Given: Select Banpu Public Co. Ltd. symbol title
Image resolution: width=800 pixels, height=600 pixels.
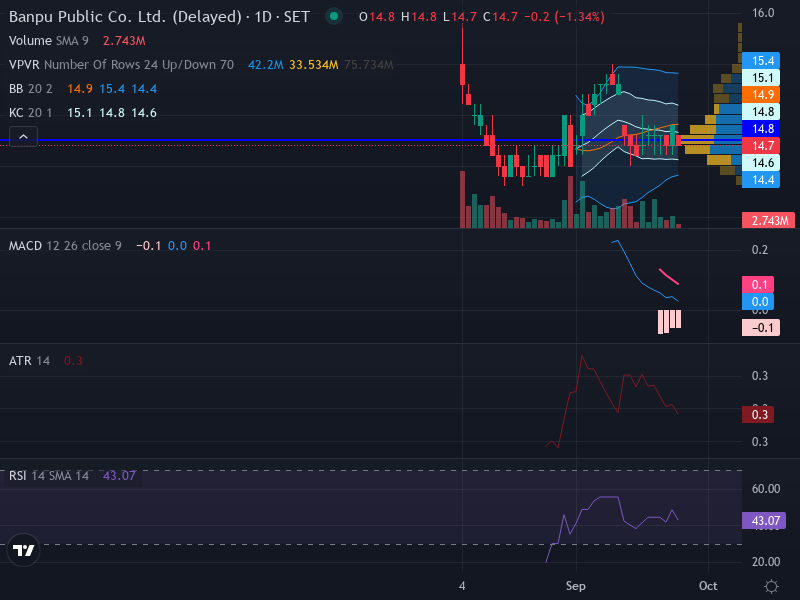Looking at the screenshot, I should (x=159, y=17).
